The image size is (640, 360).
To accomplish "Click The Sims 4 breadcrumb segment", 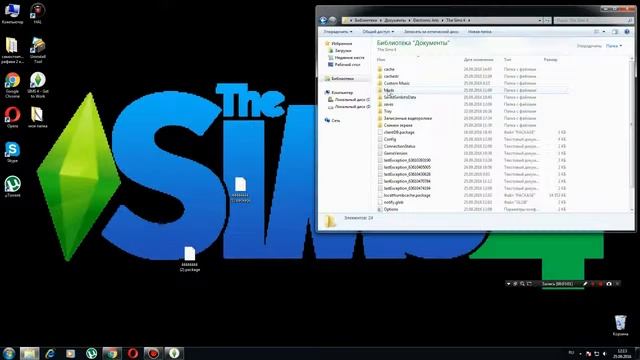I will pyautogui.click(x=456, y=20).
